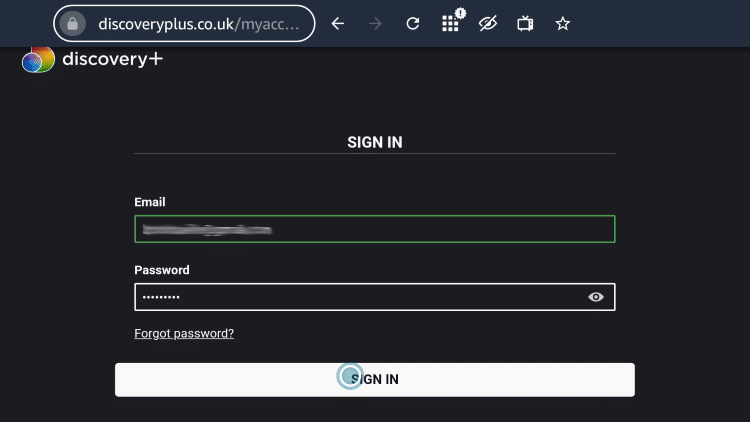Click the Email field label
Image resolution: width=750 pixels, height=422 pixels.
(x=150, y=202)
